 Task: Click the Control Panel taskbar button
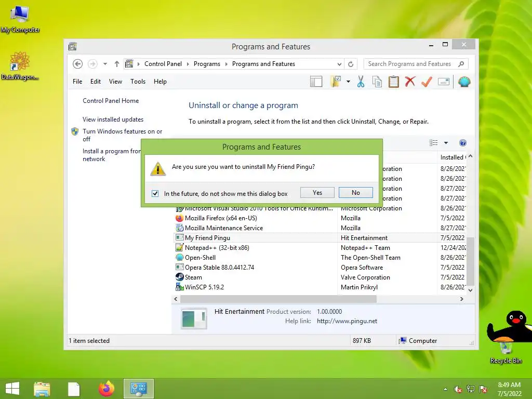tap(138, 389)
